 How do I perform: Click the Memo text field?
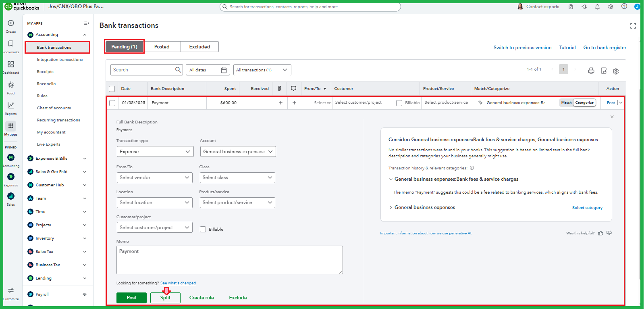[229, 260]
